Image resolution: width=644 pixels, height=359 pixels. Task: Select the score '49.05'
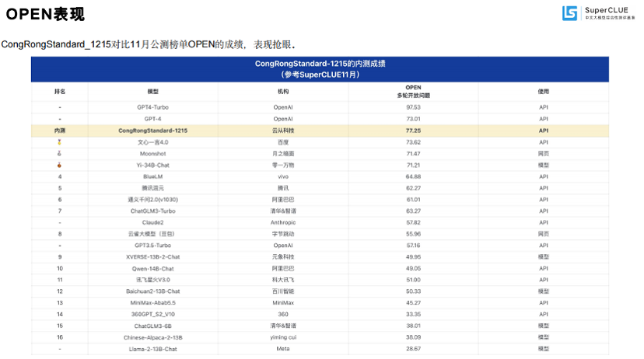pos(413,268)
